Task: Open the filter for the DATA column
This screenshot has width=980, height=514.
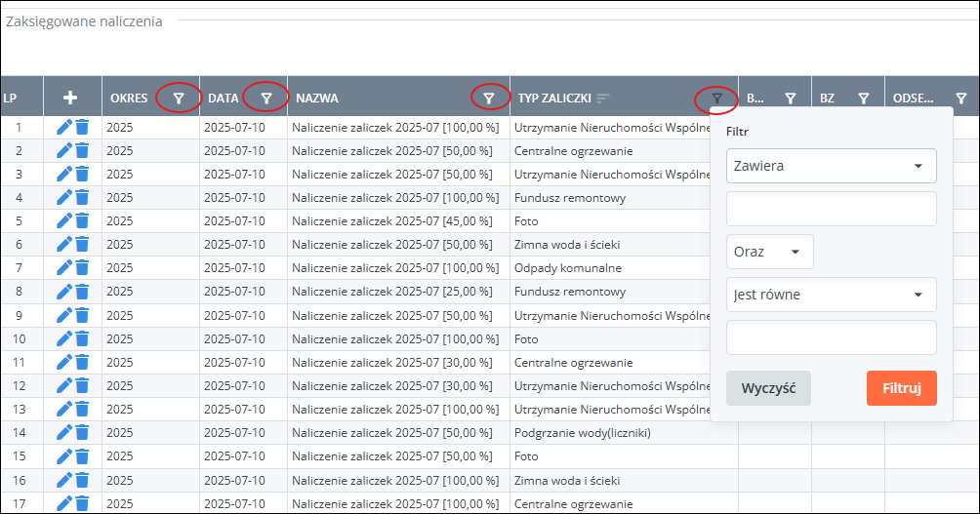Action: [265, 98]
